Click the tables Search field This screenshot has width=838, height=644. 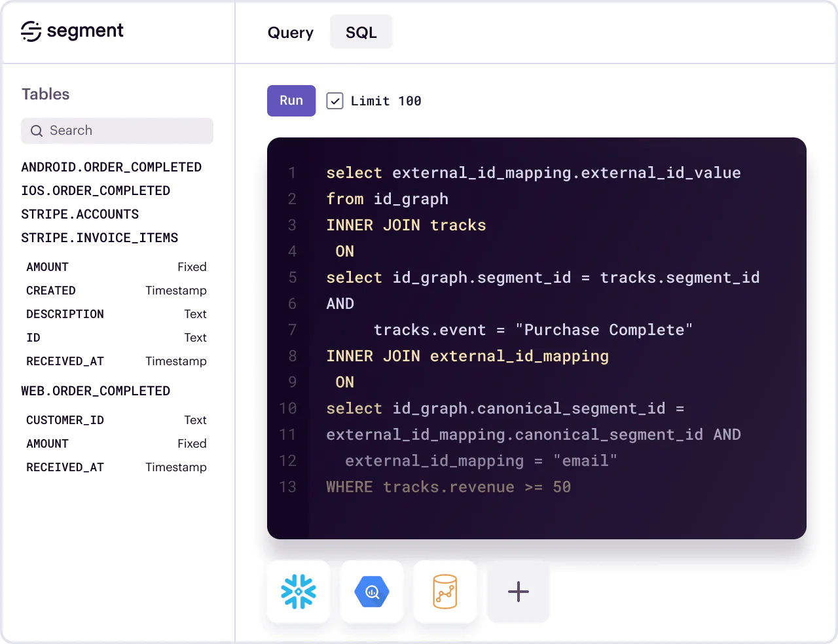124,131
